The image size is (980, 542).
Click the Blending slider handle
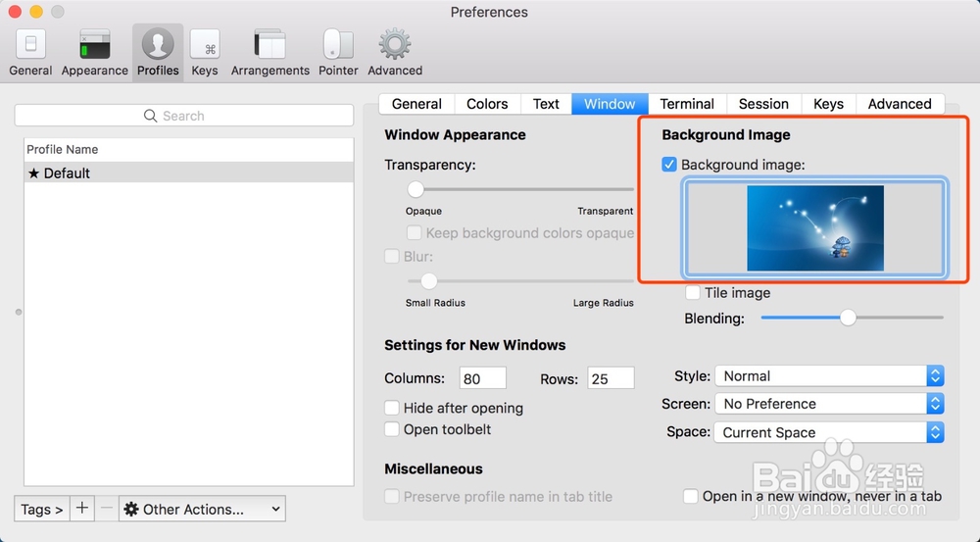click(848, 318)
